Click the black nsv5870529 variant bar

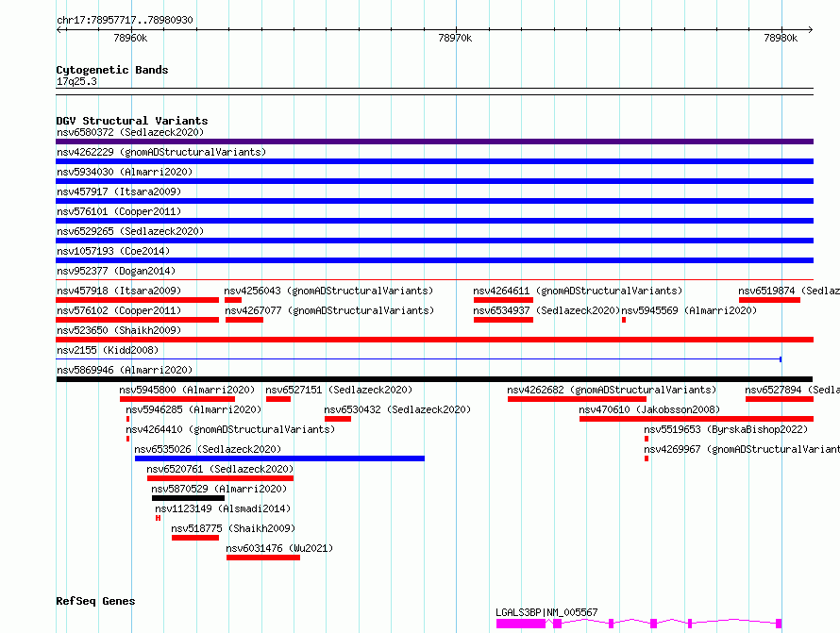[188, 498]
